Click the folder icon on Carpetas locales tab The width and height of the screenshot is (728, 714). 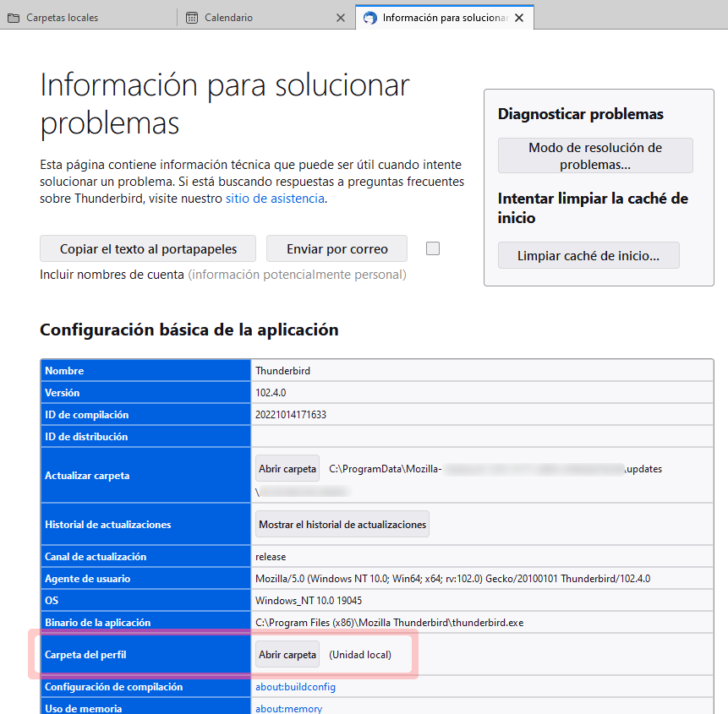pos(14,18)
